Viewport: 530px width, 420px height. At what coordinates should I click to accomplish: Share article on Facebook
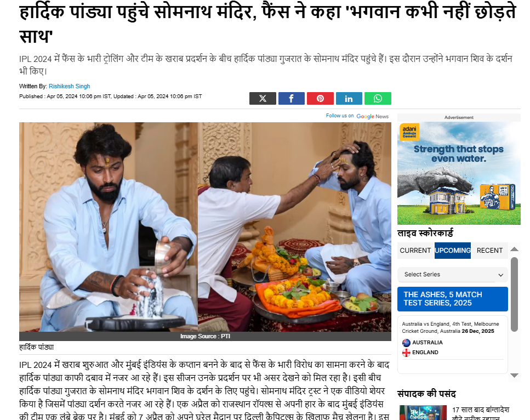click(292, 98)
